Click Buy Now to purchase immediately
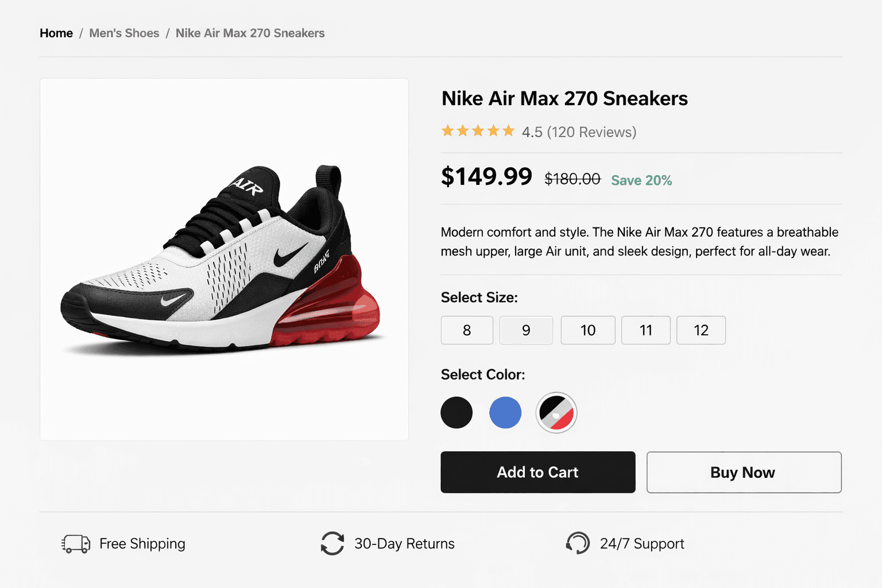Screen dimensions: 882x588 743,472
